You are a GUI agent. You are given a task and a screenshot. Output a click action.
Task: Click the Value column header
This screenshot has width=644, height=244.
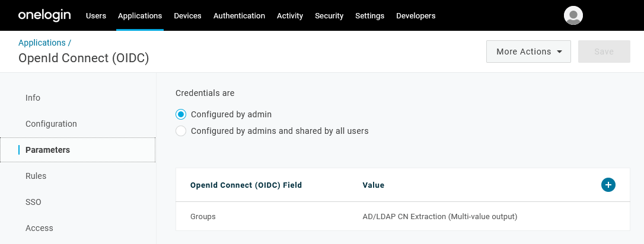pos(374,185)
